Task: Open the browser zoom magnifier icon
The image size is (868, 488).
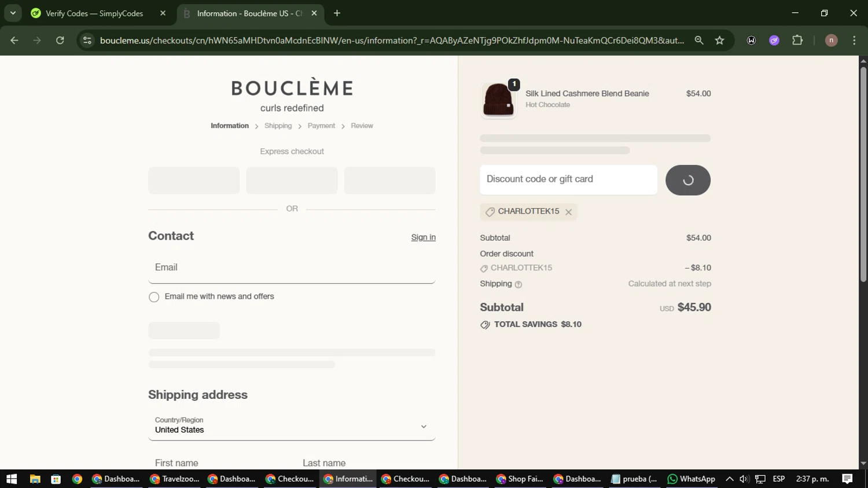Action: point(699,41)
